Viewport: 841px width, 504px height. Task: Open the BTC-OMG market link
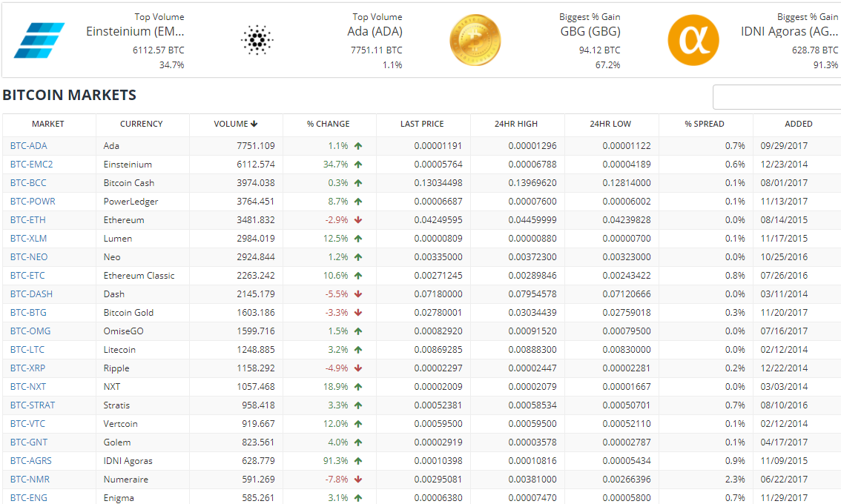pos(30,331)
